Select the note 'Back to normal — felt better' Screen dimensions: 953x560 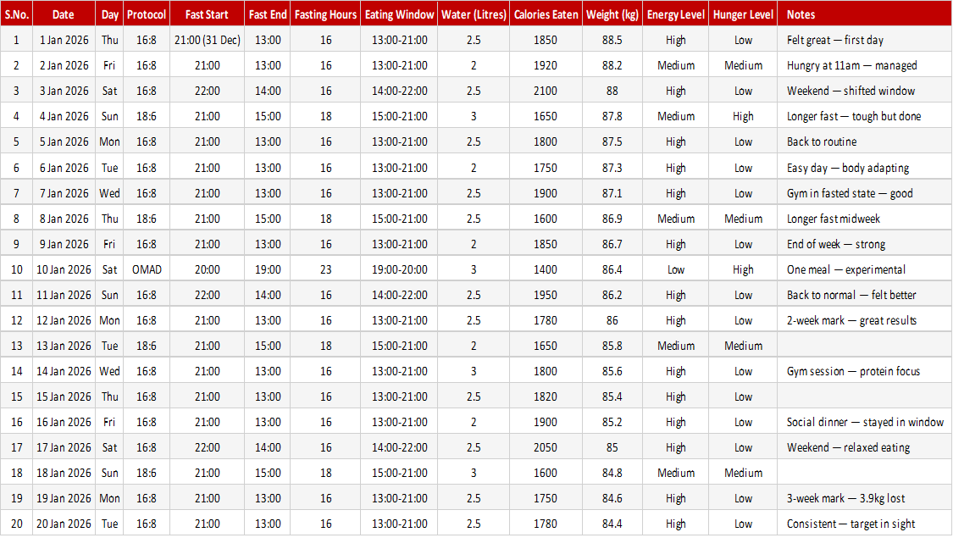(850, 296)
